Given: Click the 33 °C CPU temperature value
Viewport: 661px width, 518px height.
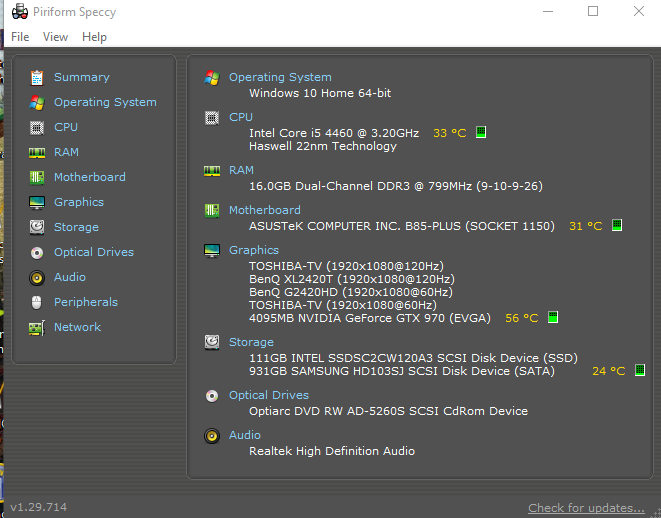Looking at the screenshot, I should click(x=449, y=133).
